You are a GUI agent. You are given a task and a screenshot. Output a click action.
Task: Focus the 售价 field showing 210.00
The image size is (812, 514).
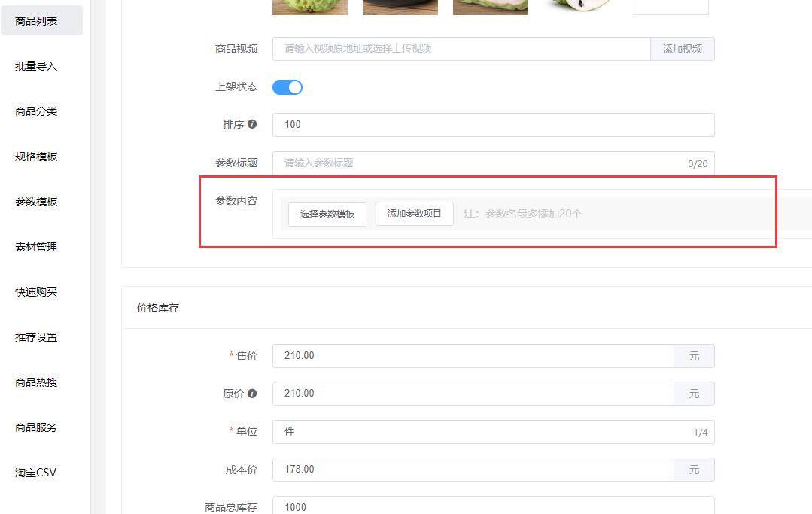click(473, 356)
